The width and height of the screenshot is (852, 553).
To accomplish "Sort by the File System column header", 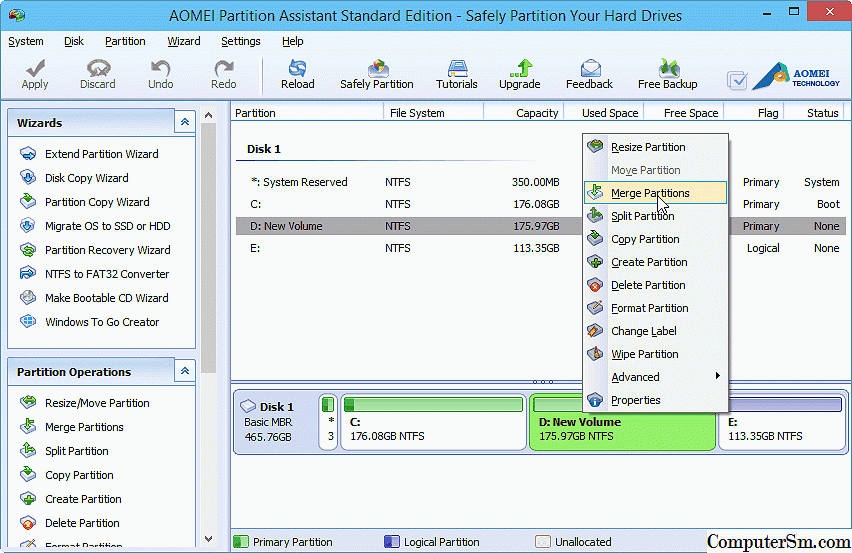I will click(433, 113).
